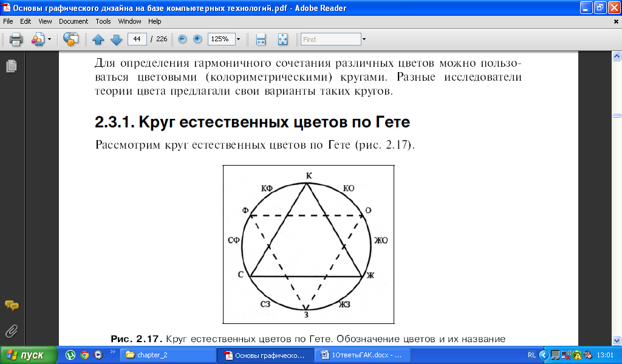
Task: Go to previous page with up arrow
Action: (98, 39)
